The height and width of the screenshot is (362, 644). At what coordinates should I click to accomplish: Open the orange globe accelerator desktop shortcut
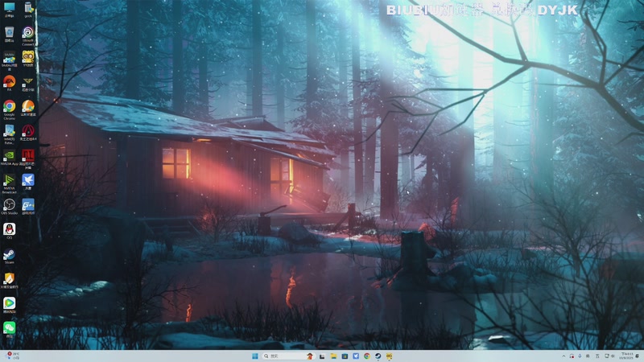click(x=28, y=108)
